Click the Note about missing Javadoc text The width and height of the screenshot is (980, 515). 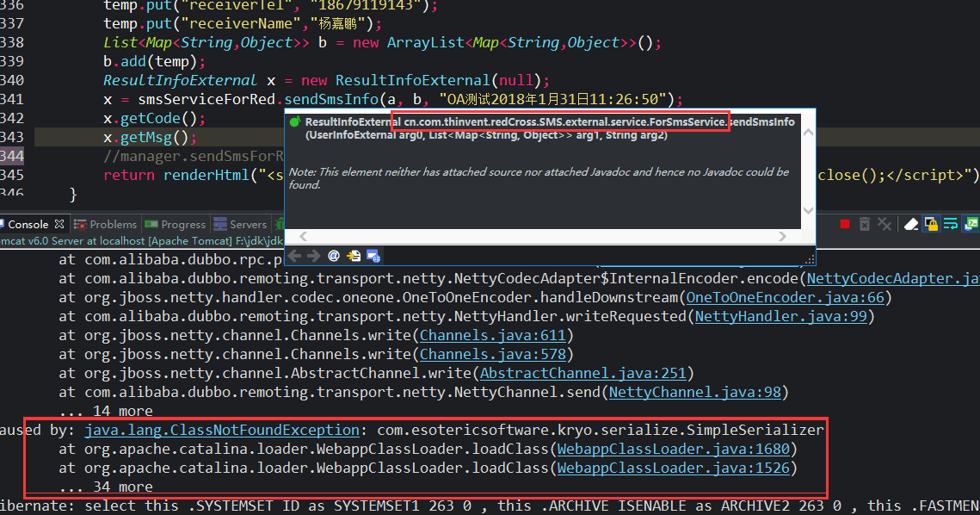pos(539,177)
